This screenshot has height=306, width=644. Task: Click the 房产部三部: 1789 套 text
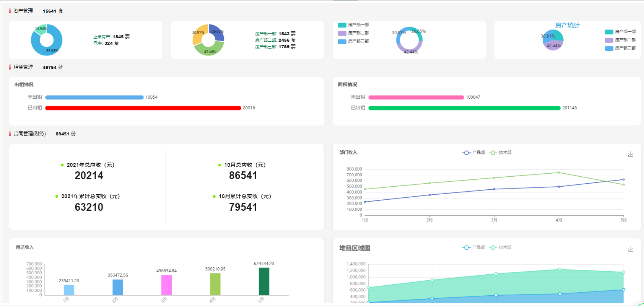(275, 47)
